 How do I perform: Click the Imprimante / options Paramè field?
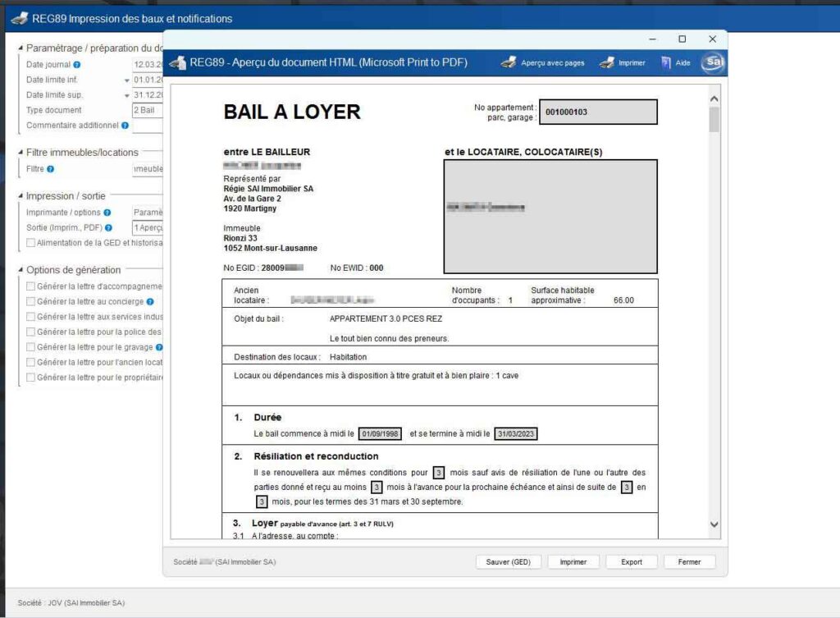(148, 213)
